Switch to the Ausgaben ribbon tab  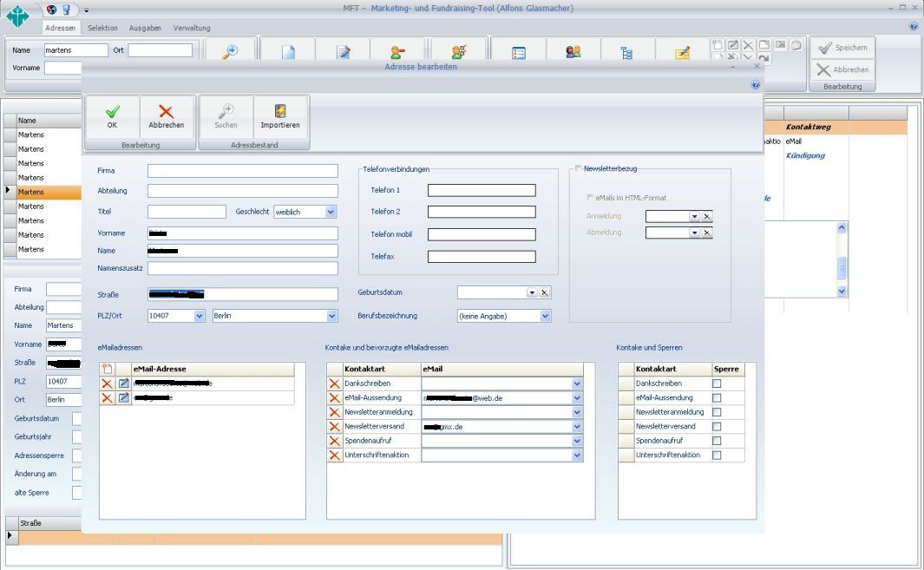tap(145, 28)
